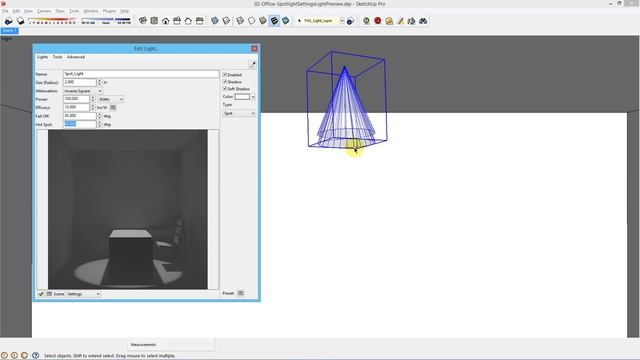
Task: Open the light Type Spot dropdown
Action: point(239,113)
